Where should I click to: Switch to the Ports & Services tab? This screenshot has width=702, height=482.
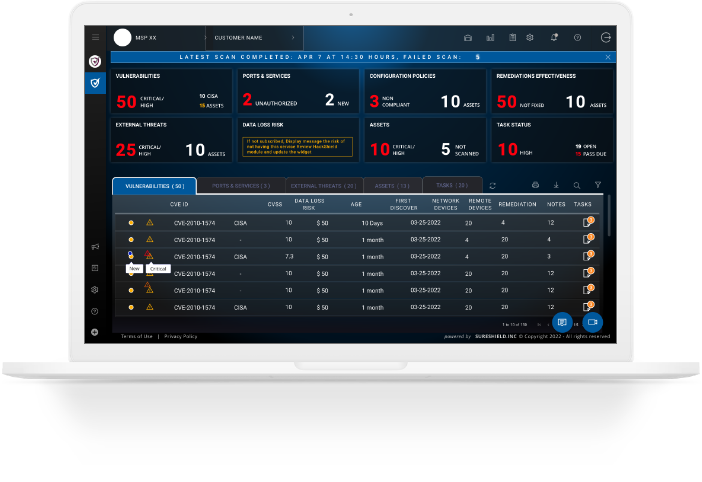point(240,186)
